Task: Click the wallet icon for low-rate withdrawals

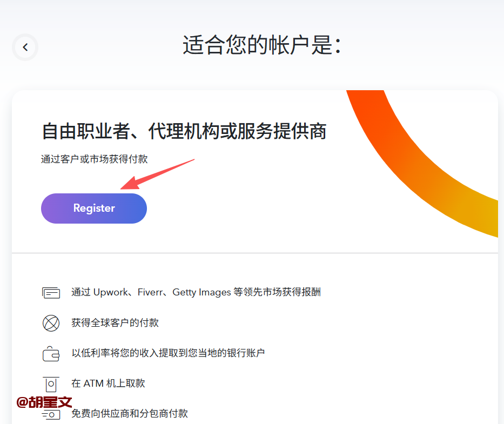Action: (x=51, y=354)
